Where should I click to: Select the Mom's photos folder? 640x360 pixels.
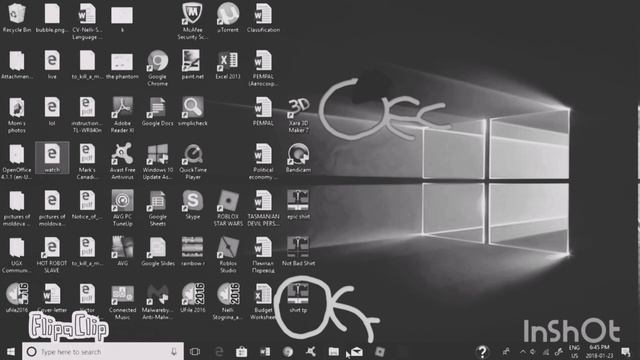[17, 115]
